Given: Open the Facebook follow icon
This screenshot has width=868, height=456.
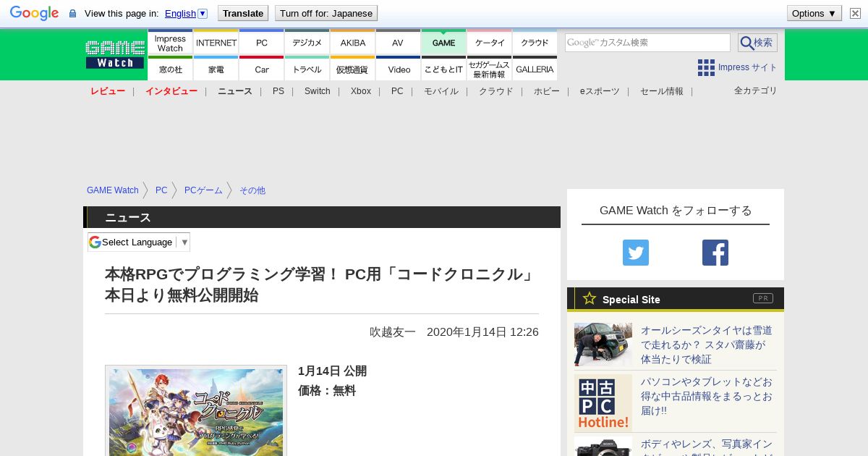Looking at the screenshot, I should coord(715,253).
